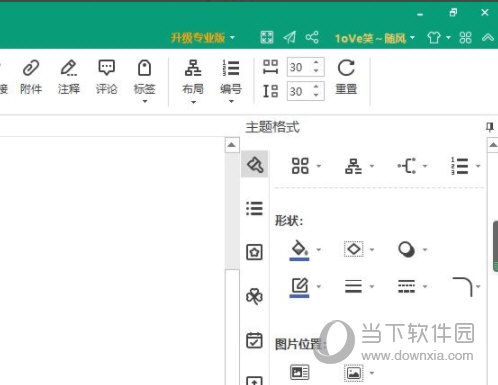Click the format panel scrollbar up arrow

click(x=493, y=145)
